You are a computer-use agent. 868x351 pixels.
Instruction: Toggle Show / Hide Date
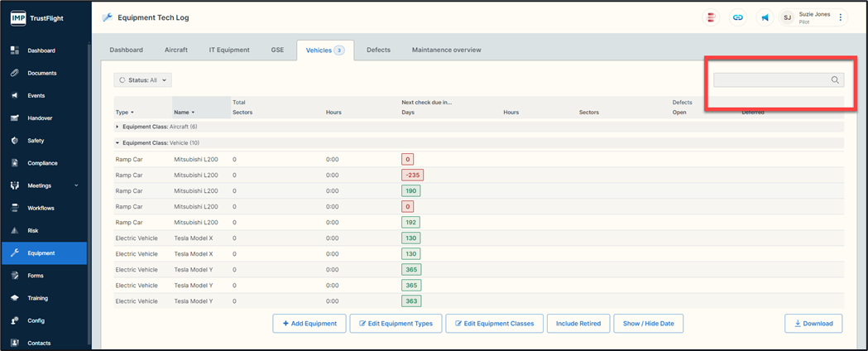(x=648, y=324)
